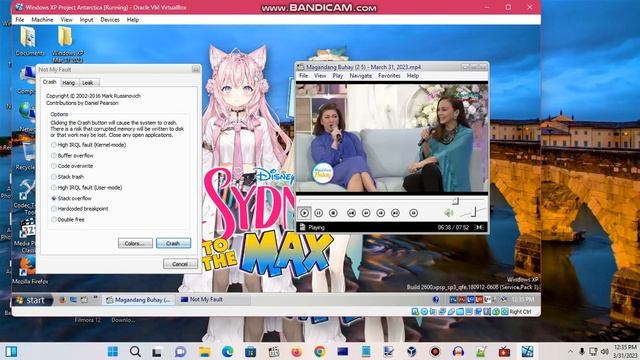This screenshot has height=360, width=640.
Task: Open the Navigate menu in media player
Action: click(x=360, y=76)
